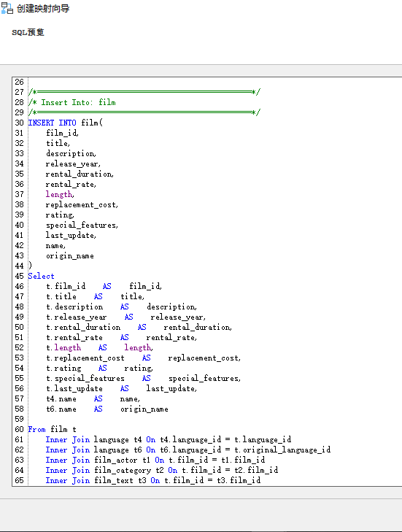Click line number 26 in the gutter
This screenshot has height=532, width=402.
[20, 82]
